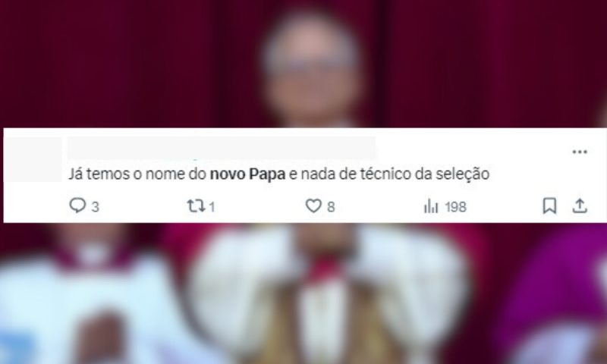Open the reply speech bubble icon

coord(77,206)
